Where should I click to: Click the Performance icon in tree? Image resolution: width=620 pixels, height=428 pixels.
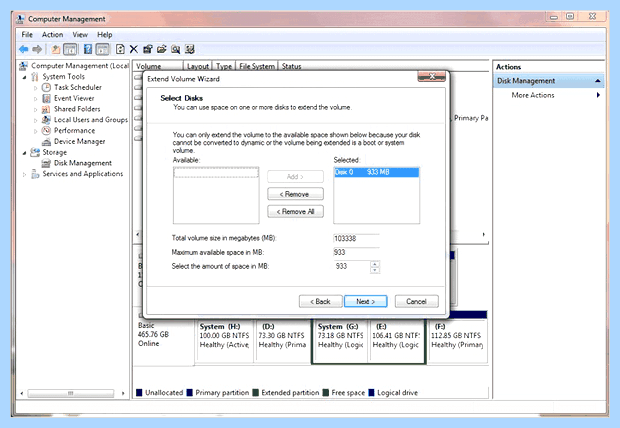coord(46,130)
